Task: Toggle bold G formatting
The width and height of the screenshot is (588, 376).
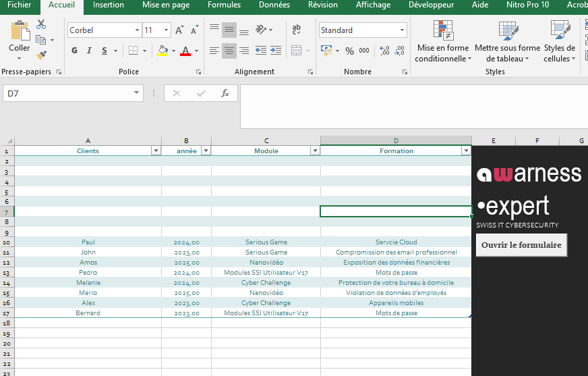Action: click(x=74, y=51)
